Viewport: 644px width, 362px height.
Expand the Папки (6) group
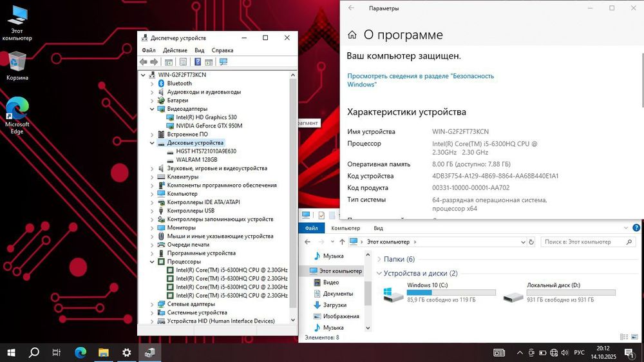[x=379, y=260]
